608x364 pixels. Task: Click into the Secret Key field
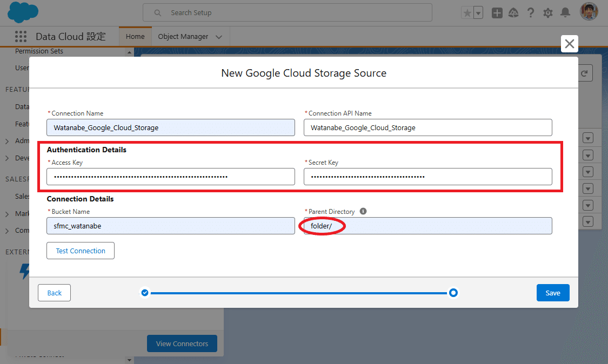[x=427, y=177]
